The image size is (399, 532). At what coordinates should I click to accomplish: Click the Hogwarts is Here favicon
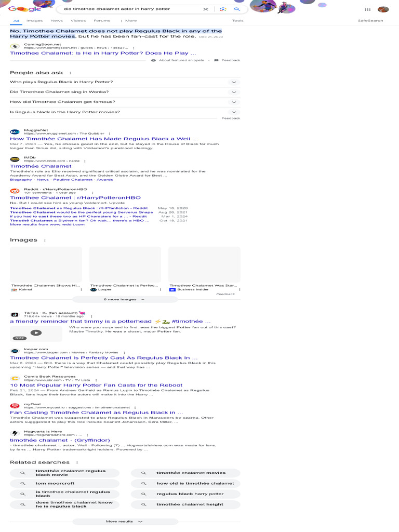pos(15,433)
